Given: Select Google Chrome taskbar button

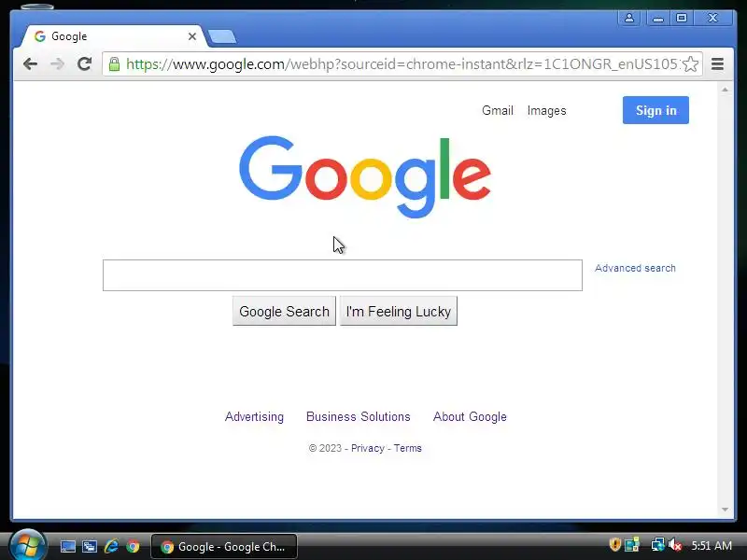Looking at the screenshot, I should coord(224,547).
